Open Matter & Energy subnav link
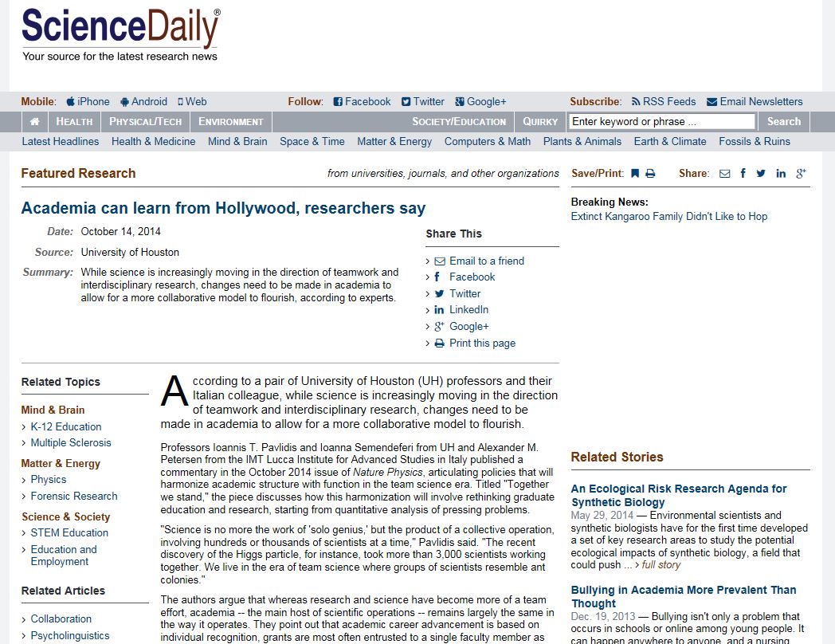This screenshot has height=644, width=835. pos(394,142)
